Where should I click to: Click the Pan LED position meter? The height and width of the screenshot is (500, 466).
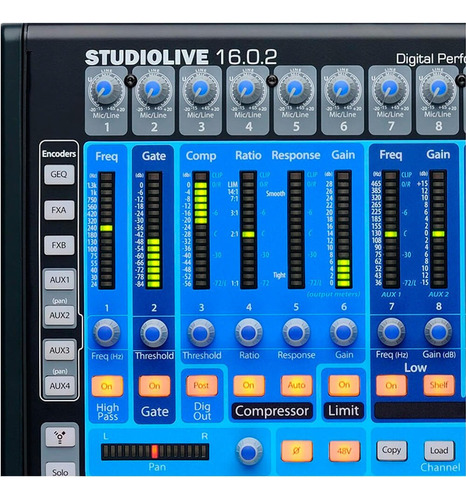pos(155,452)
